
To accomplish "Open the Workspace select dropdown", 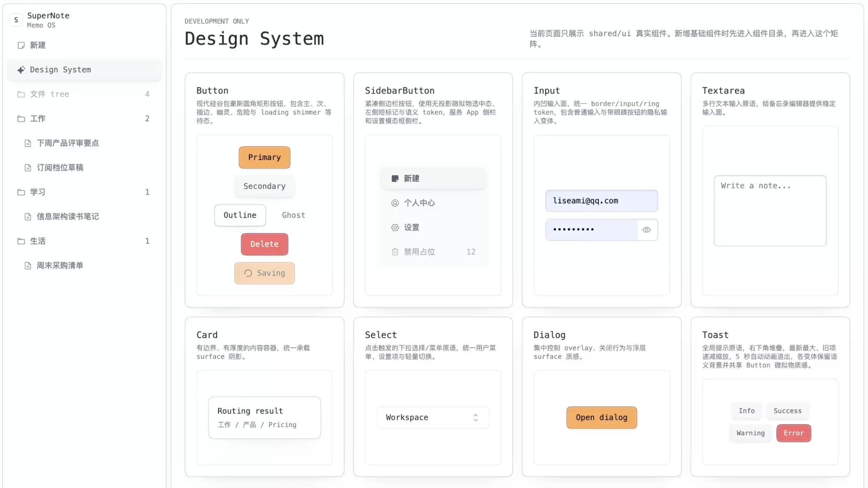I will pos(433,418).
